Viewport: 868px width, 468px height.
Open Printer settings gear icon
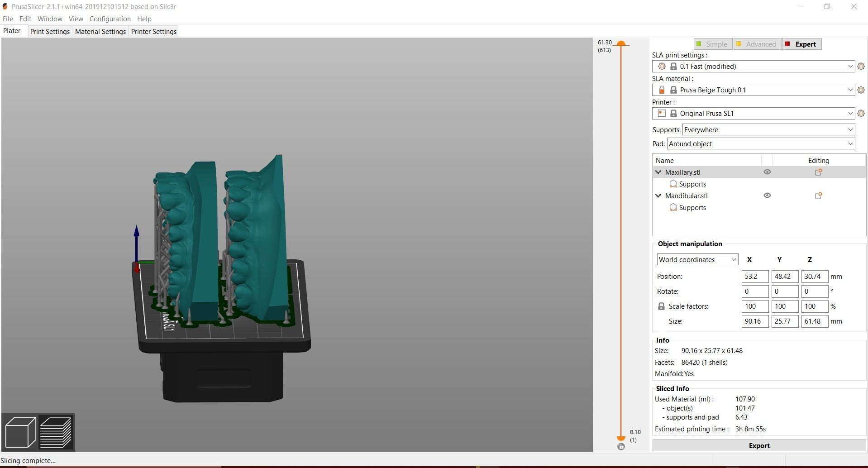click(x=861, y=114)
